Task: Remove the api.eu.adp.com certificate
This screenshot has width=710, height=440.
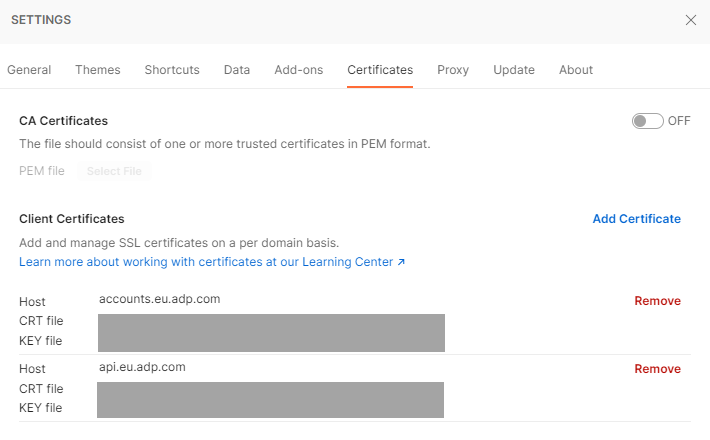Action: (657, 369)
